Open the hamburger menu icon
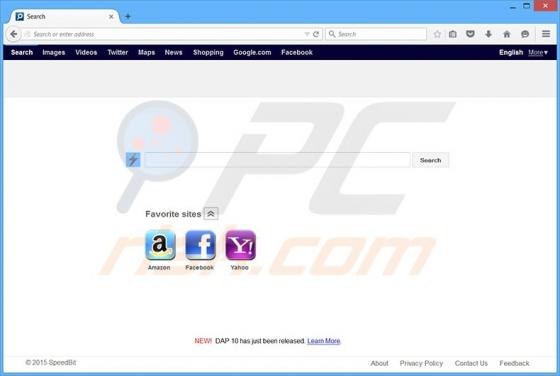Viewport: 560px width, 376px height. [x=546, y=34]
